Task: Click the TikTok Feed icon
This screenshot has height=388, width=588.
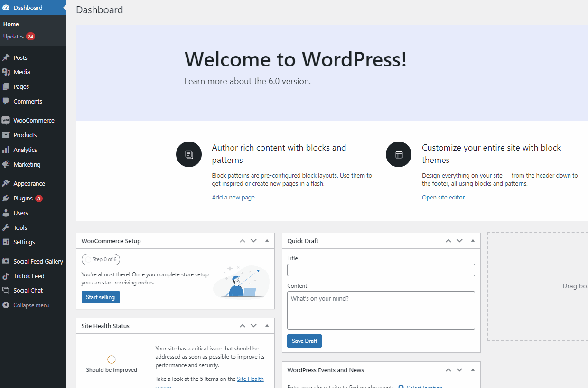Action: pos(6,276)
